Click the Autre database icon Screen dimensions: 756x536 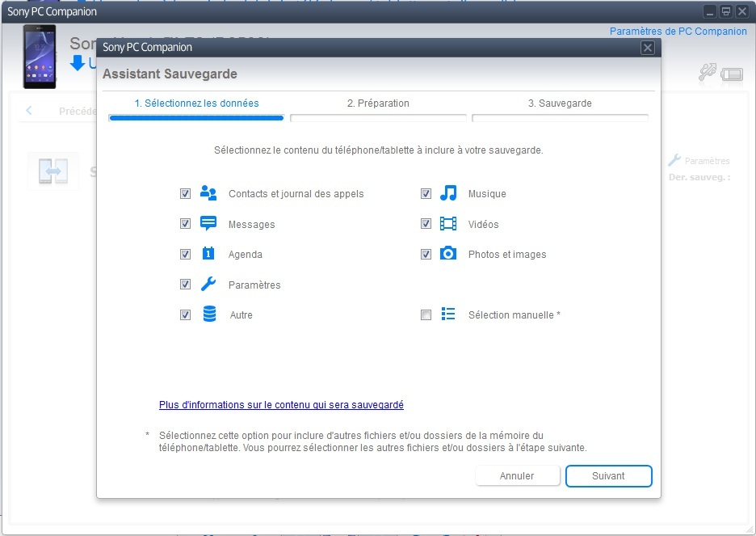click(x=209, y=314)
